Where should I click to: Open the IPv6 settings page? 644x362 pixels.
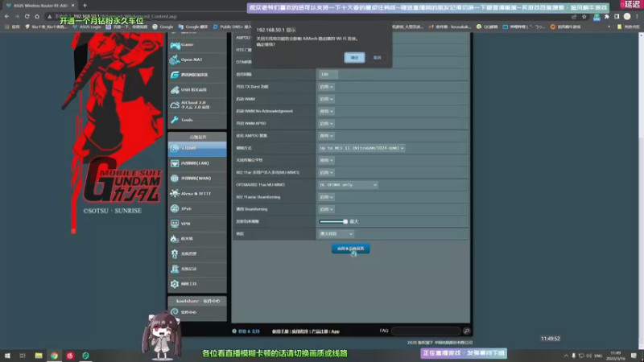click(x=197, y=208)
